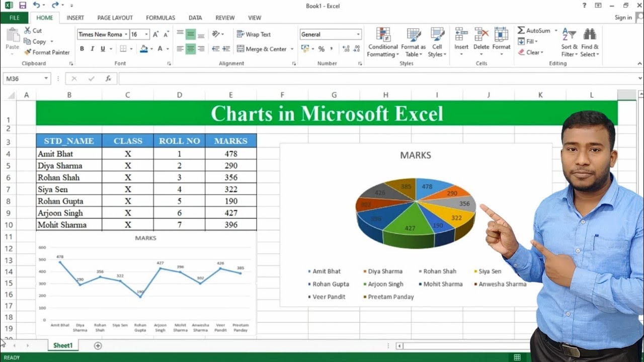
Task: Click the Undo arrow
Action: pos(36,6)
